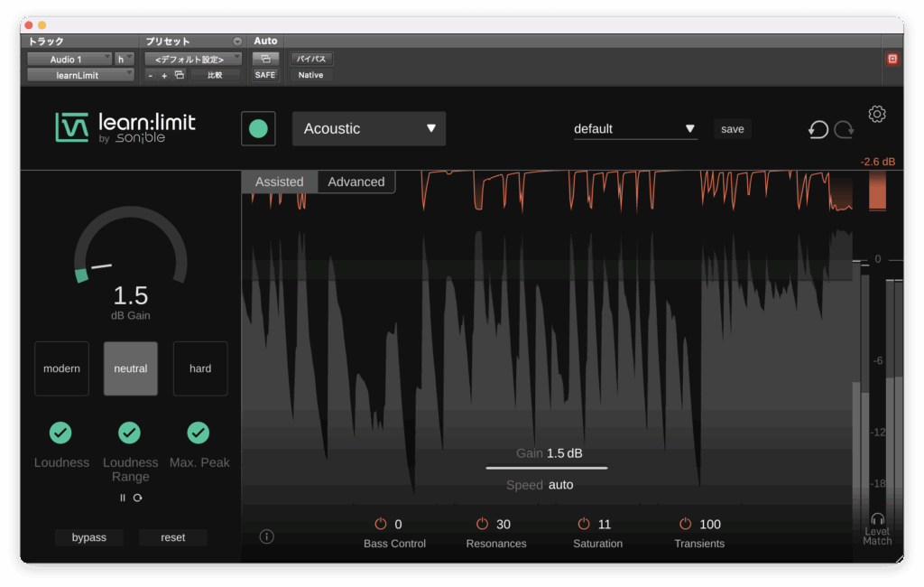Toggle the Saturation power icon
Screen dimensions: 924x587
pos(584,524)
